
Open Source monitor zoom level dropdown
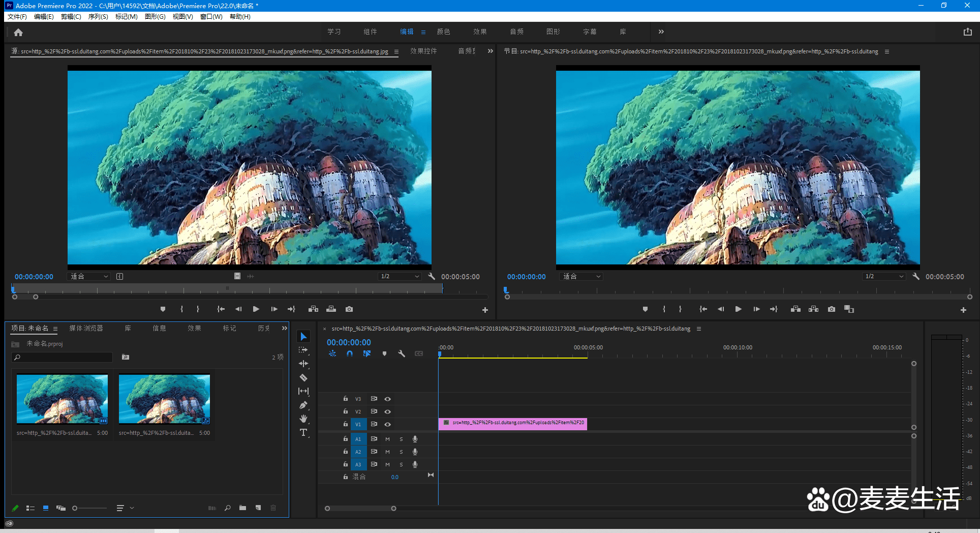[x=89, y=276]
